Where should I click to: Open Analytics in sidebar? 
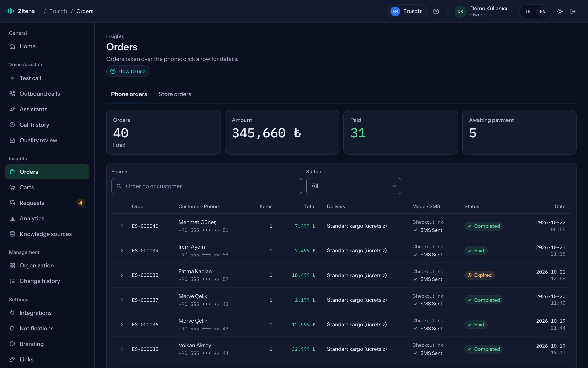click(47, 219)
